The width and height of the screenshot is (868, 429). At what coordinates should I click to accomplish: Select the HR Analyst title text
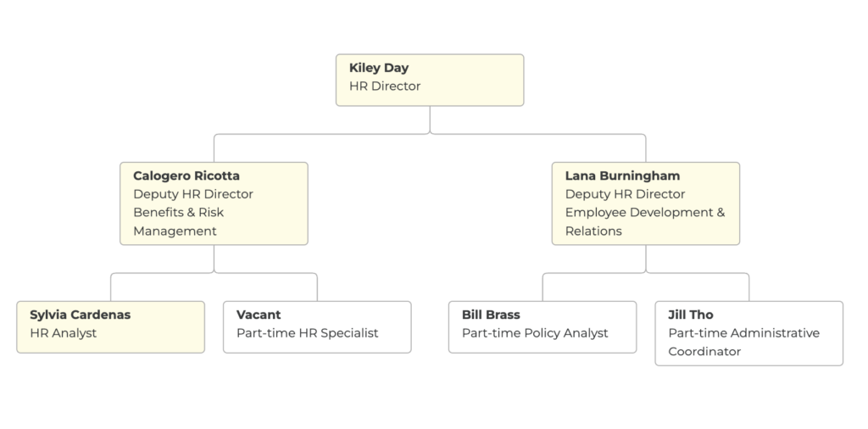(64, 333)
